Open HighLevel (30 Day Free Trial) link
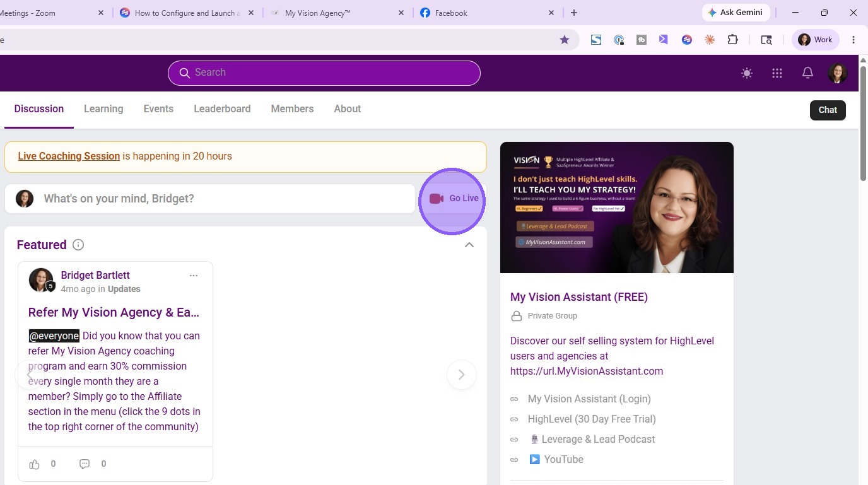Viewport: 868px width, 485px height. point(592,419)
